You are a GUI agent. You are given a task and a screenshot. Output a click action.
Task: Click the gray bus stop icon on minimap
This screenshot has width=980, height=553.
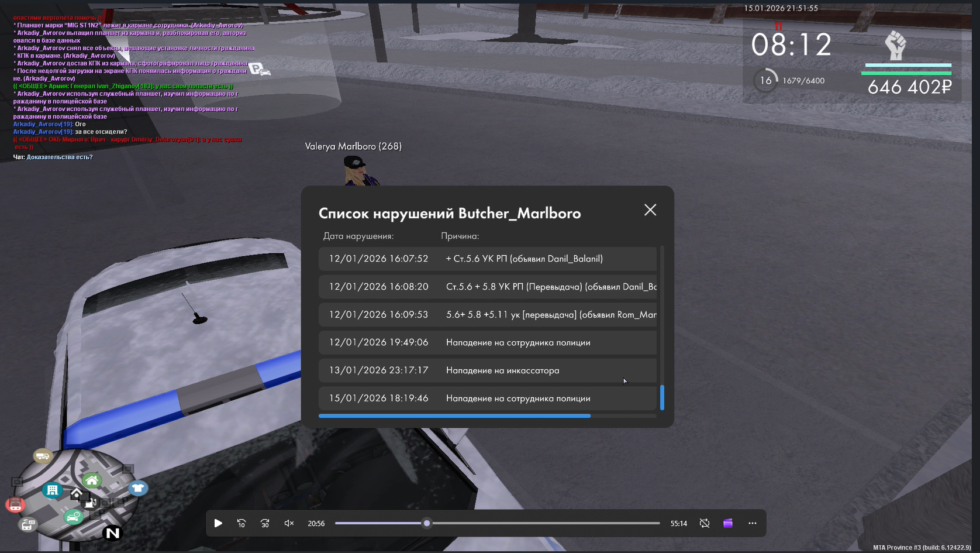(27, 525)
